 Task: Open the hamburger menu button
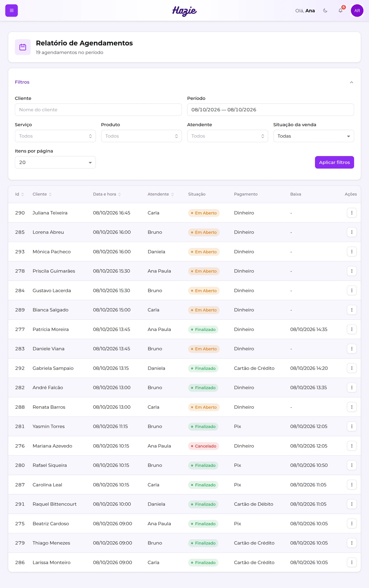pyautogui.click(x=11, y=11)
